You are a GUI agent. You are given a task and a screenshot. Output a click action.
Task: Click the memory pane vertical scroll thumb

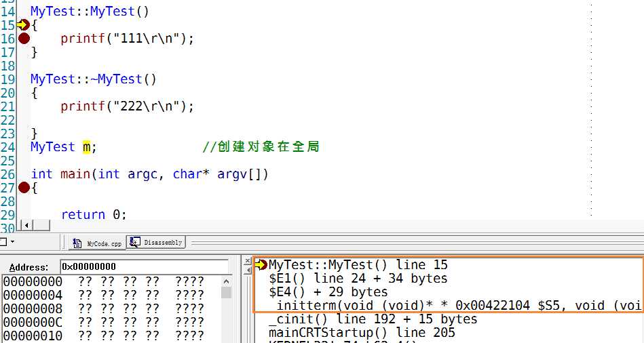(226, 292)
